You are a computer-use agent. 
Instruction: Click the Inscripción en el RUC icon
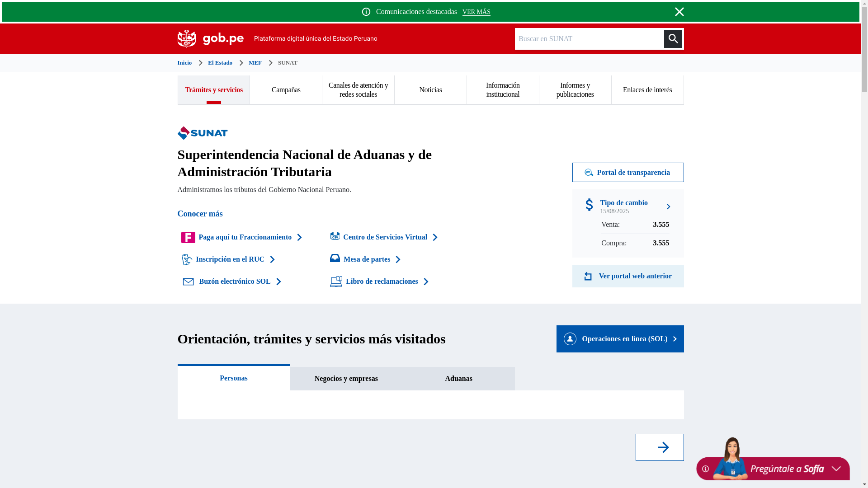(187, 259)
